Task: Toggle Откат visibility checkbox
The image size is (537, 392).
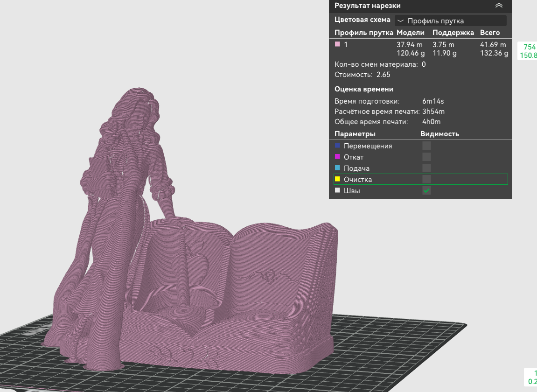Action: pos(426,157)
